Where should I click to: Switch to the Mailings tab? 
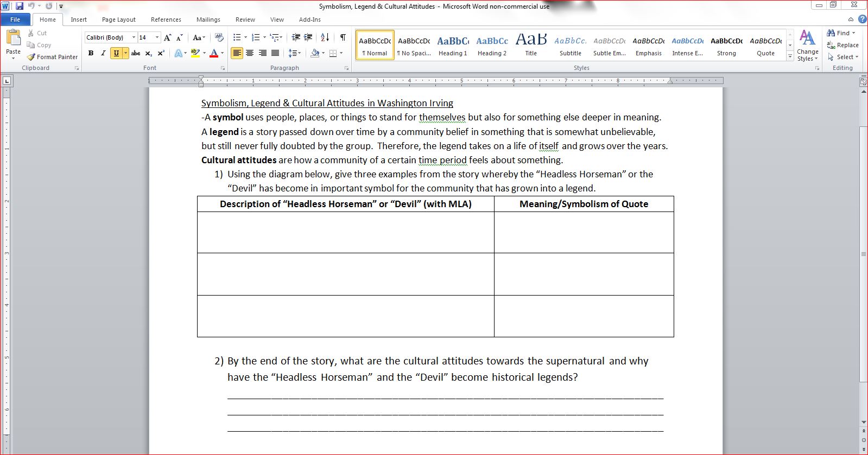208,20
